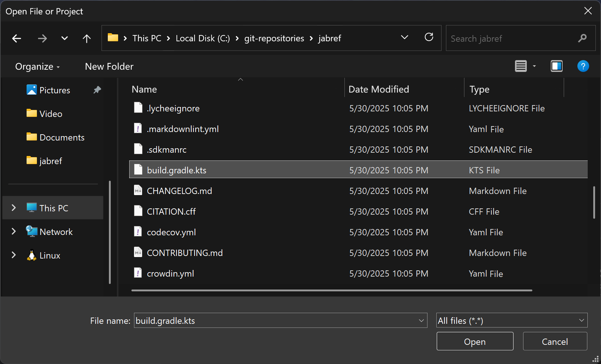This screenshot has height=364, width=601.
Task: Open recent locations chevron near navigation arrows
Action: click(65, 38)
